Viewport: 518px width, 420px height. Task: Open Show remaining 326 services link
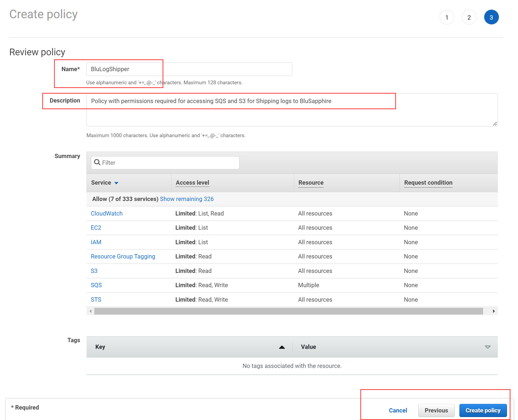[187, 199]
